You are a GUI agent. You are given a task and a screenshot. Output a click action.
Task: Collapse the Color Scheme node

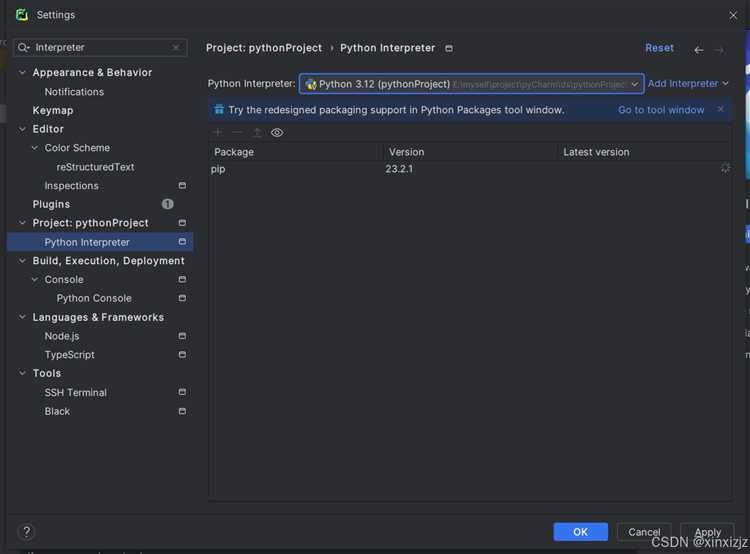pyautogui.click(x=34, y=147)
